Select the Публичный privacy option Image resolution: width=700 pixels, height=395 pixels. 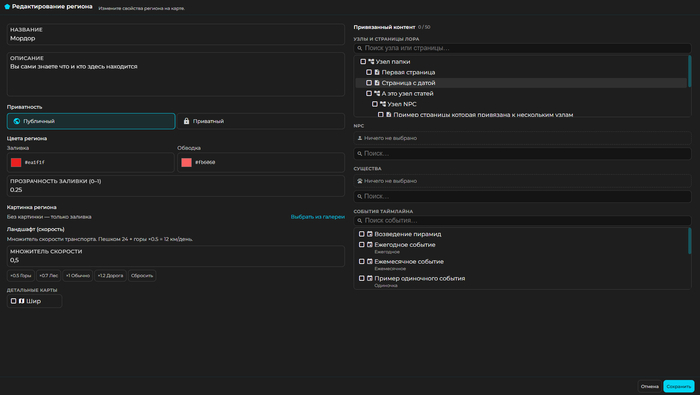(x=91, y=121)
